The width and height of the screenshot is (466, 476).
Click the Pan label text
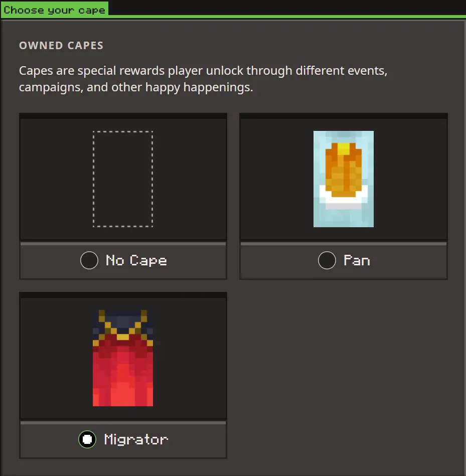[357, 260]
